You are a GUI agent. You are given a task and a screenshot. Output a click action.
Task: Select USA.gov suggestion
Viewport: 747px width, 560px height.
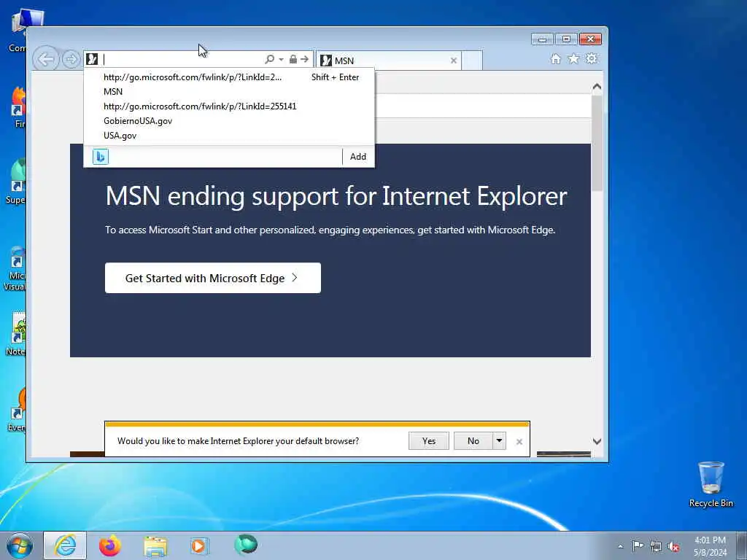(x=229, y=135)
